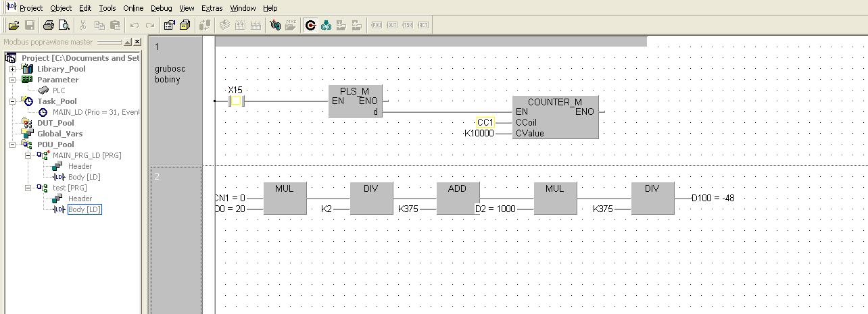The height and width of the screenshot is (314, 868).
Task: Open the Project menu
Action: [x=31, y=8]
